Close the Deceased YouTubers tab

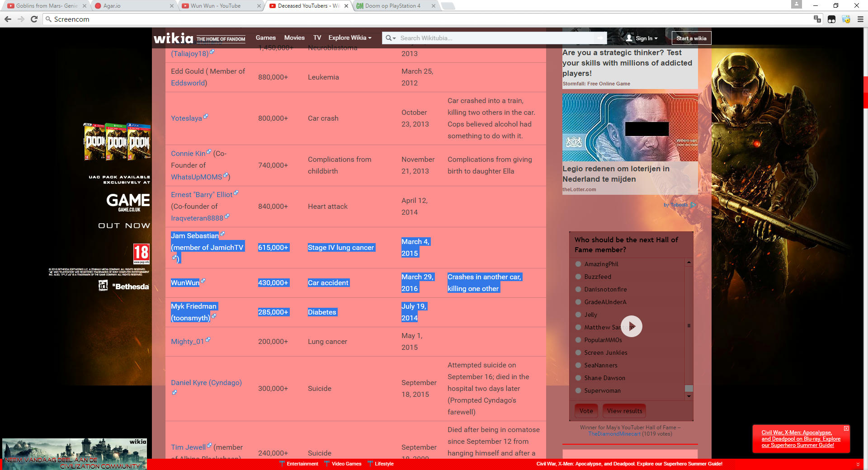346,6
